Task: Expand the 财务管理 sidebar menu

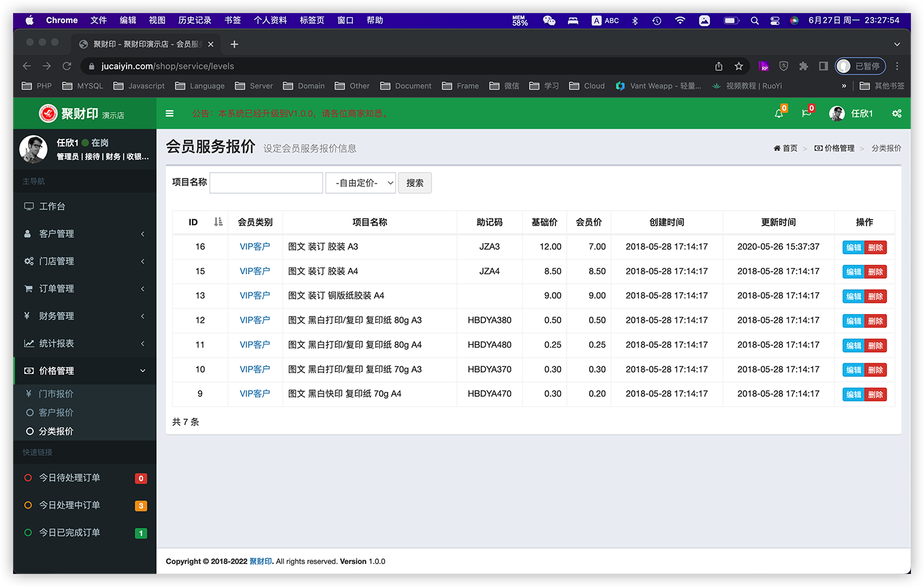Action: pos(85,316)
